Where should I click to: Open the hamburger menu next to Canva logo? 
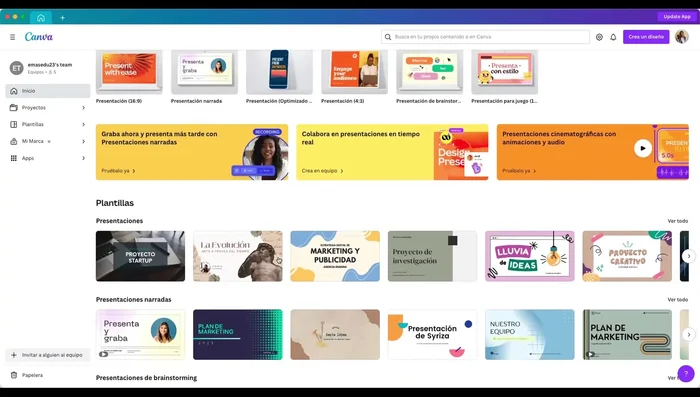pyautogui.click(x=12, y=37)
